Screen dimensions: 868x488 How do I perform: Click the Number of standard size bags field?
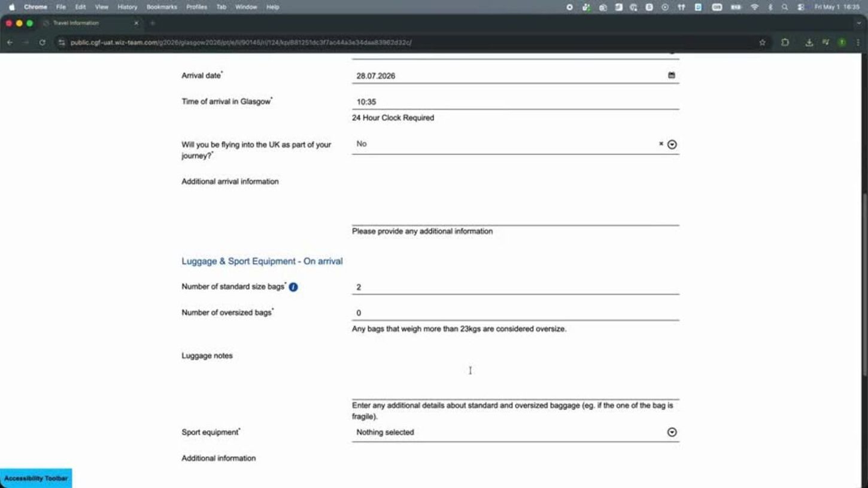(x=515, y=287)
